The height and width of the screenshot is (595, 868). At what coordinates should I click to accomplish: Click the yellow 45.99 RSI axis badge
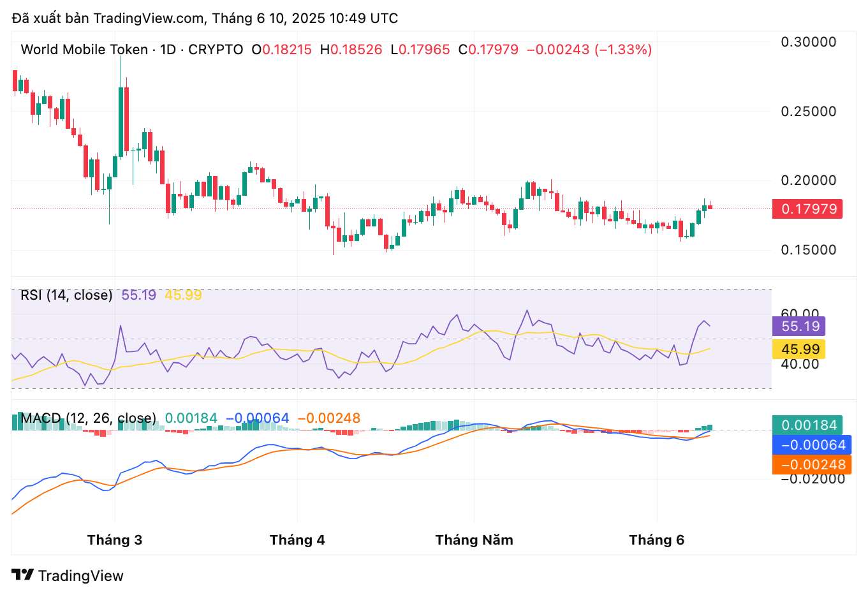point(799,349)
